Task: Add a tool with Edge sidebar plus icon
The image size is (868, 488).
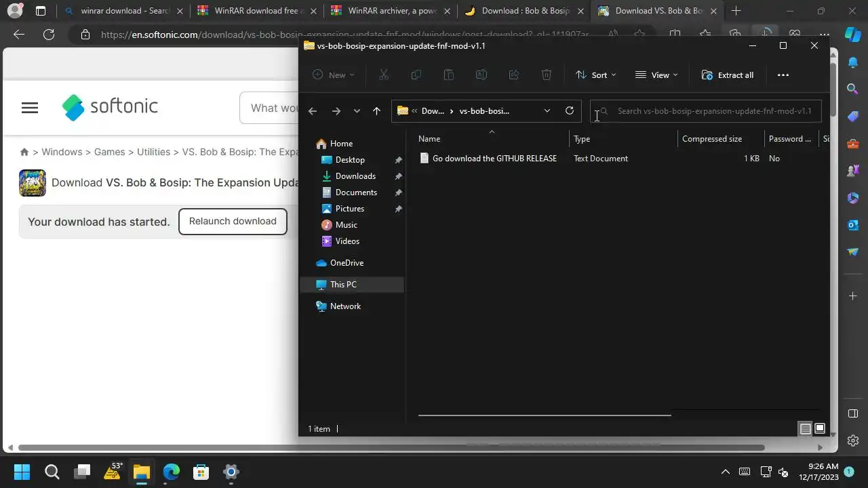Action: (853, 296)
